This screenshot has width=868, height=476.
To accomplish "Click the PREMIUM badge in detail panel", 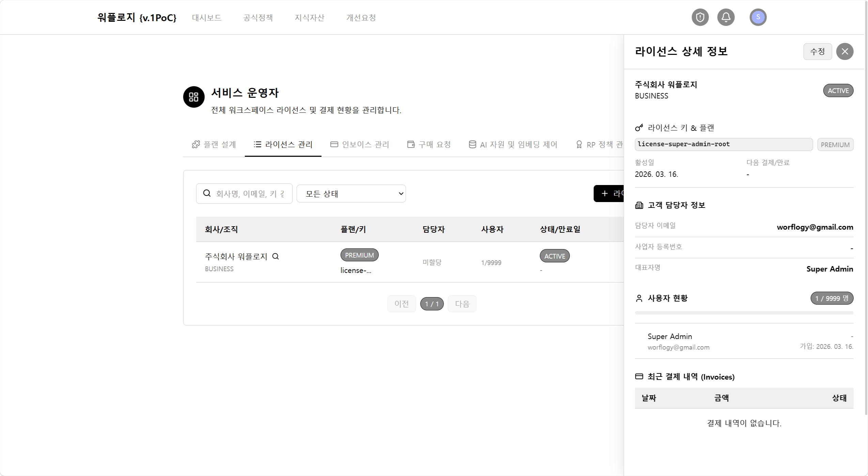I will (x=835, y=144).
